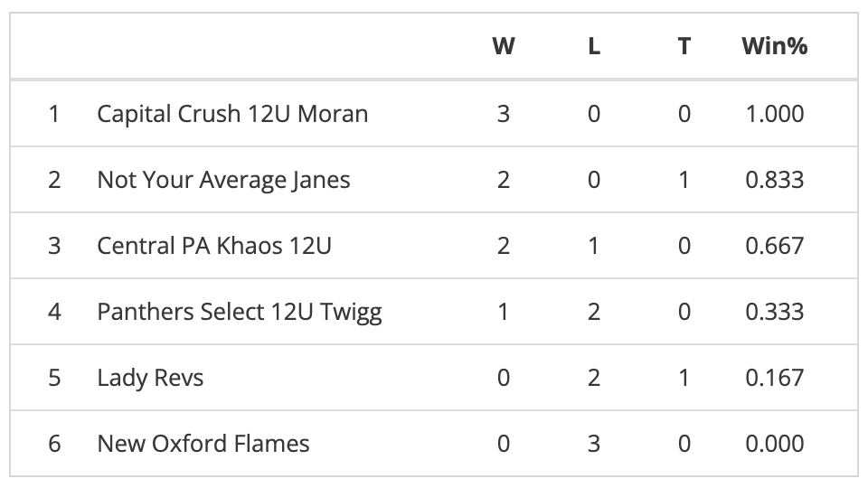Select the New Oxford Flames team
The image size is (868, 488).
point(203,444)
